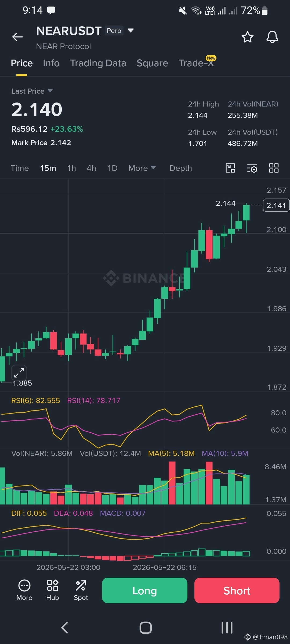The width and height of the screenshot is (290, 644).
Task: Tap the NEAR Protocol subtitle
Action: point(63,46)
